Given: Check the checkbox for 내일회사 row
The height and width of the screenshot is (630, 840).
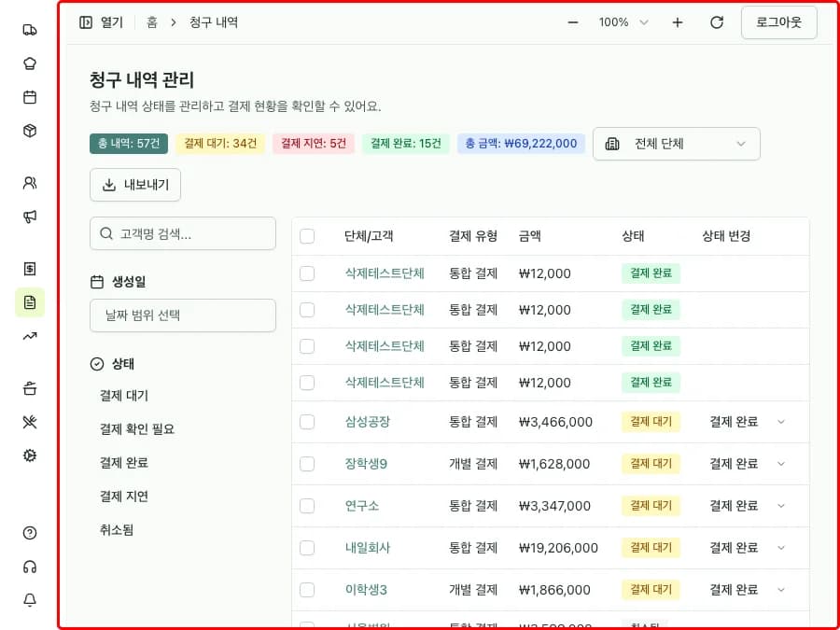Looking at the screenshot, I should (308, 548).
